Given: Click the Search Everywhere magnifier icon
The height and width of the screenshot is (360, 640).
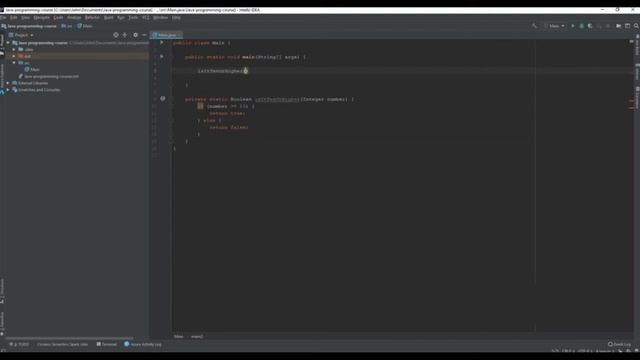Looking at the screenshot, I should pyautogui.click(x=636, y=26).
